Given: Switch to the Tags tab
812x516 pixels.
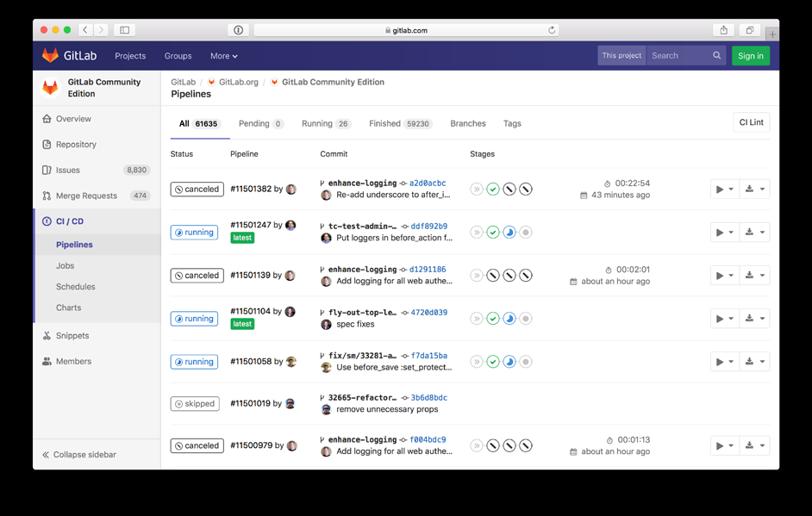Looking at the screenshot, I should click(x=512, y=124).
